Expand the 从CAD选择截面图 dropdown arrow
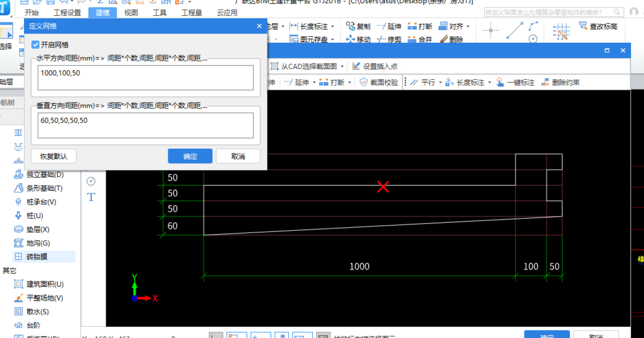The height and width of the screenshot is (338, 644). (x=342, y=66)
